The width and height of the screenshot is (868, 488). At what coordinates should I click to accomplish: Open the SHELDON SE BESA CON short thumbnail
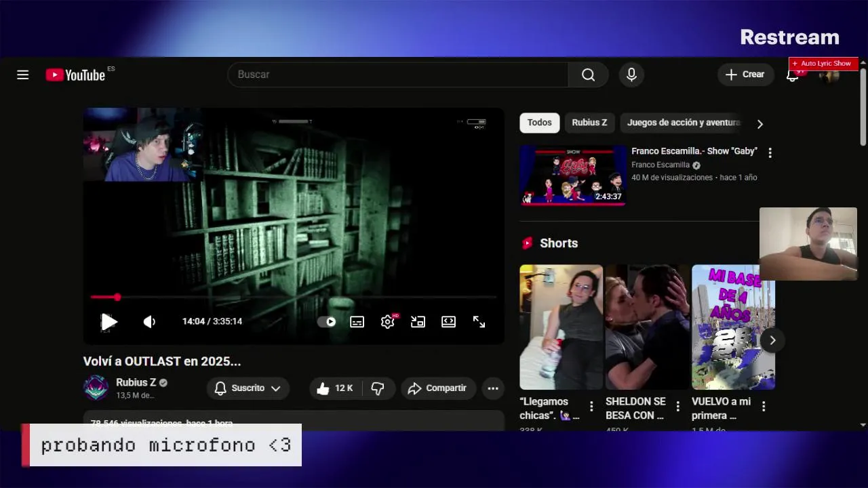coord(647,327)
